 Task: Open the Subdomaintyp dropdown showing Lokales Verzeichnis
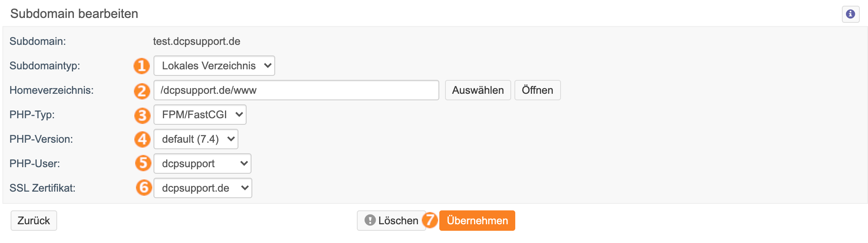tap(214, 66)
